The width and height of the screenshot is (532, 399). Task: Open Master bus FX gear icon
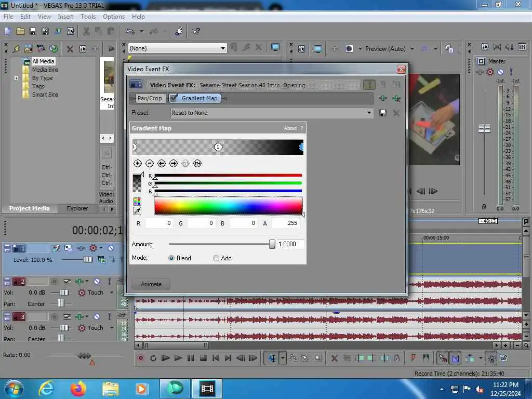coord(490,72)
